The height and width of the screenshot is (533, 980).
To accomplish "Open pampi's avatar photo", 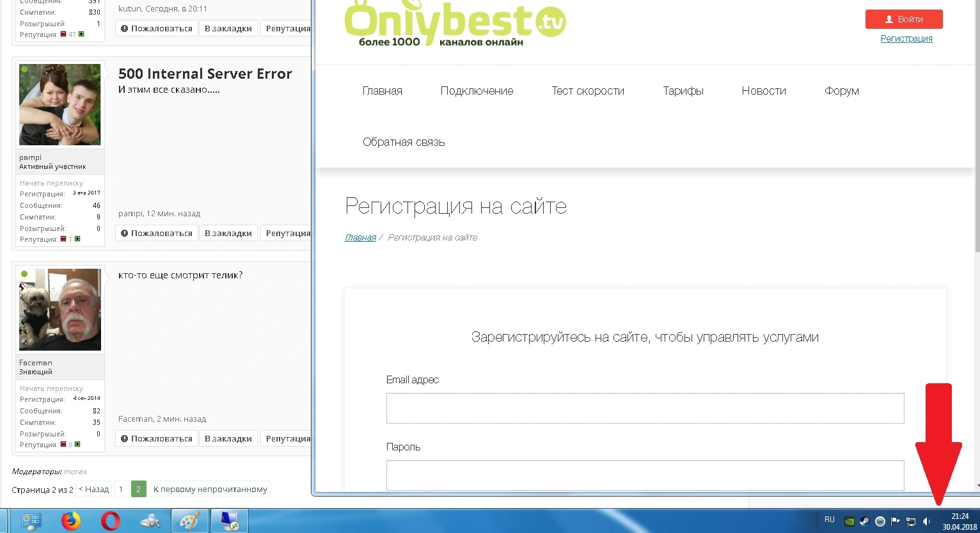I will click(x=60, y=104).
